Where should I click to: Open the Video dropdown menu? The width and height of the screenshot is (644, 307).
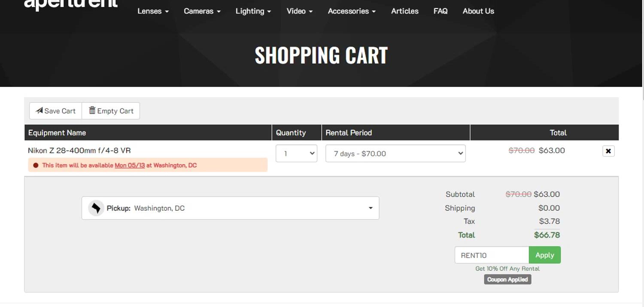pos(300,11)
